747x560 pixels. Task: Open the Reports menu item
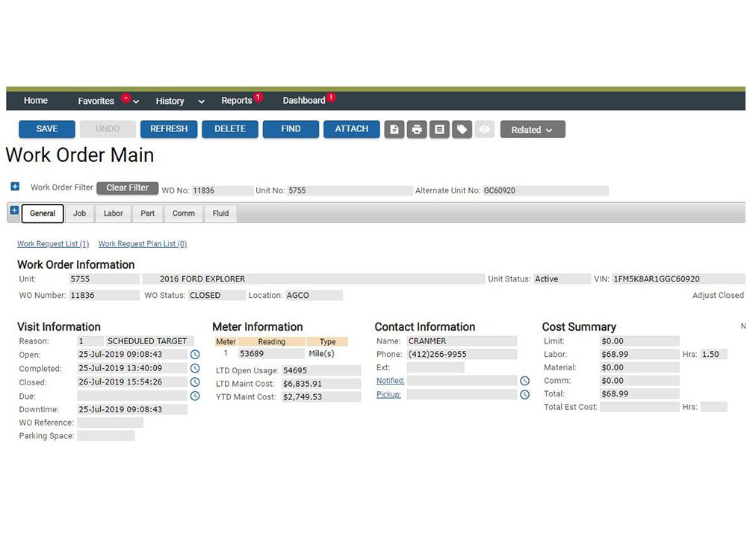click(x=237, y=101)
